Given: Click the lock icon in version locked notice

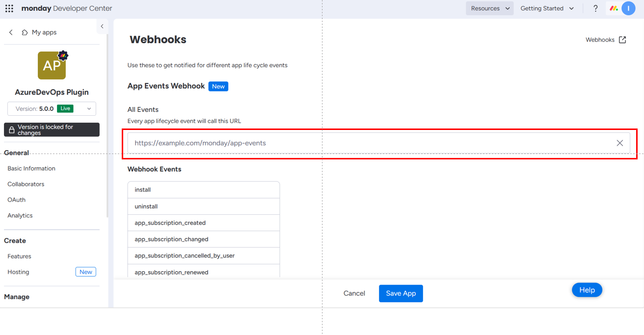Looking at the screenshot, I should click(x=12, y=130).
